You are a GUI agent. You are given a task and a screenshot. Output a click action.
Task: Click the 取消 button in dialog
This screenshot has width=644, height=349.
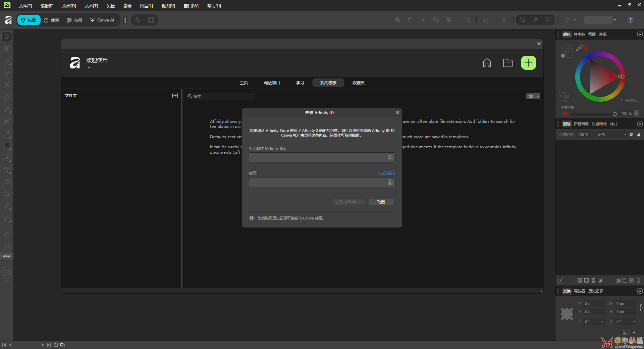click(381, 202)
